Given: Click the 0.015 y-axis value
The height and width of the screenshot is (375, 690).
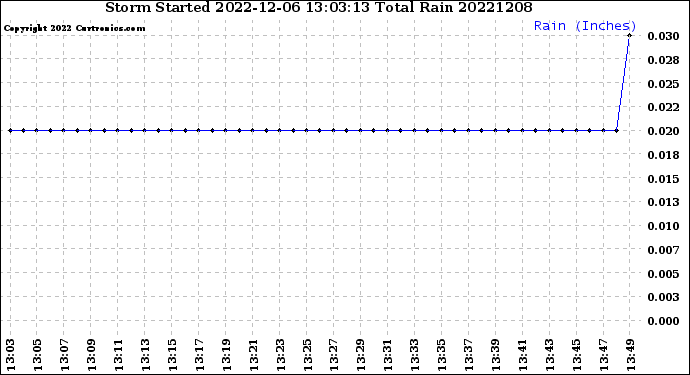Looking at the screenshot, I should coord(663,179).
